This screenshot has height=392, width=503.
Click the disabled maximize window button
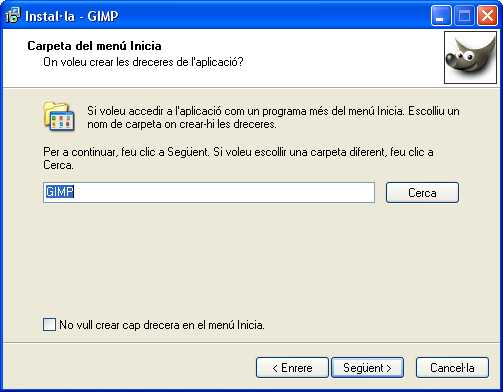coord(464,15)
